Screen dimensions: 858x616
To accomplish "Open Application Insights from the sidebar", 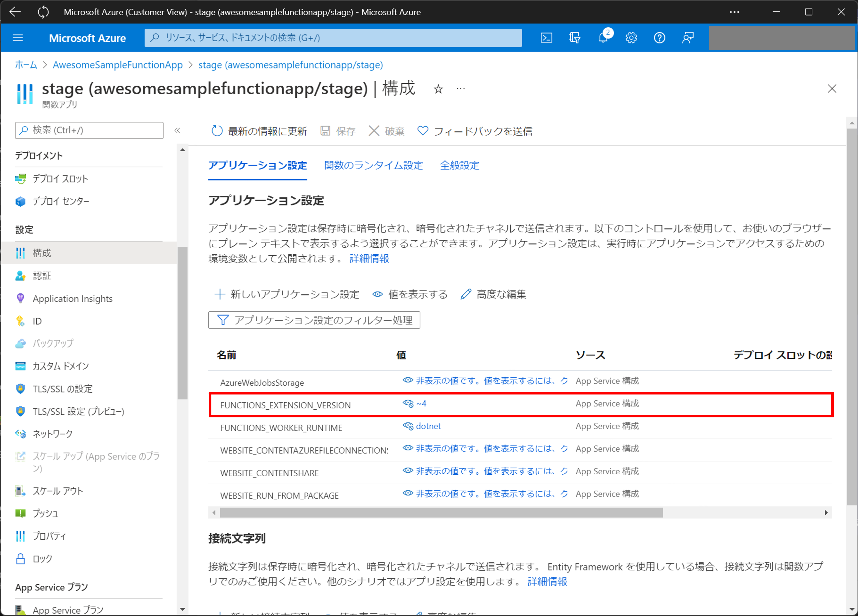I will (72, 298).
